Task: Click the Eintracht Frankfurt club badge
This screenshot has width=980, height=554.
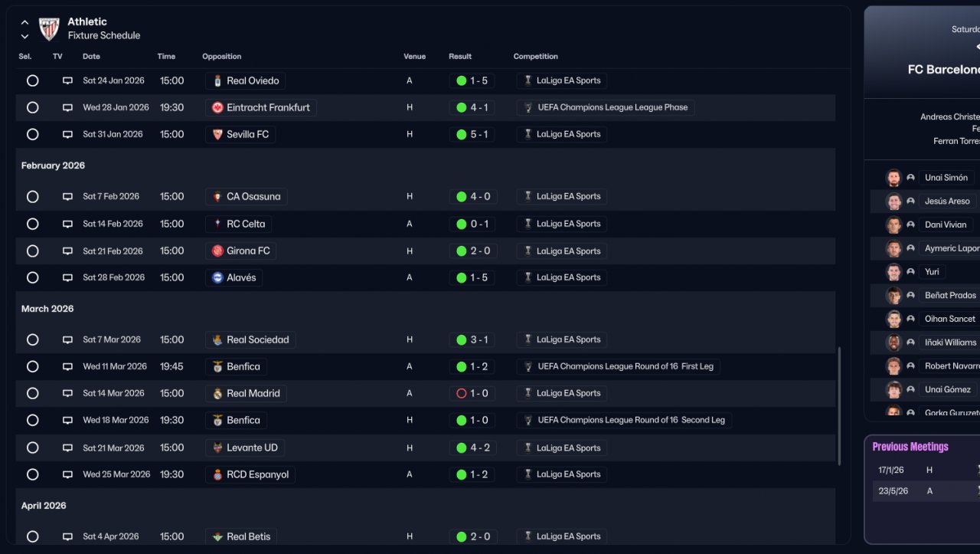Action: (x=218, y=108)
